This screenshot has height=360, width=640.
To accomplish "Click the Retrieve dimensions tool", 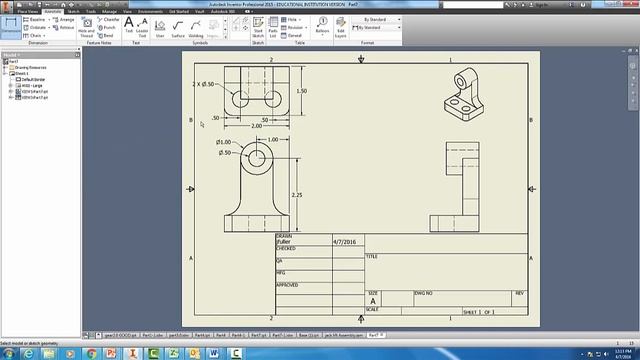I will pyautogui.click(x=64, y=28).
